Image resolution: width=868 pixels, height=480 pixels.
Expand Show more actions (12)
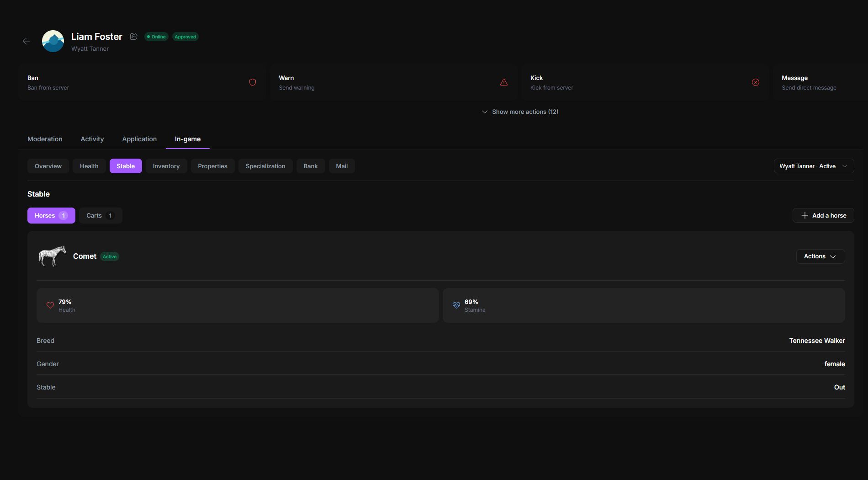coord(520,112)
